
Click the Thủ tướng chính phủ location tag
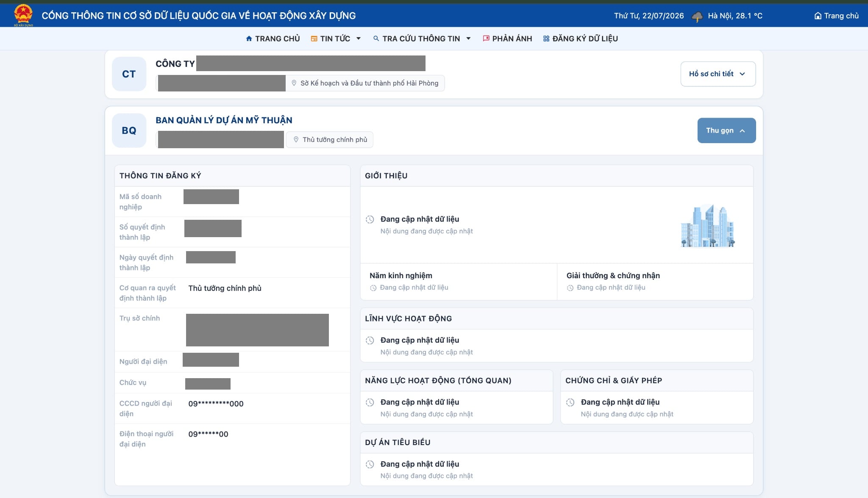coord(330,140)
